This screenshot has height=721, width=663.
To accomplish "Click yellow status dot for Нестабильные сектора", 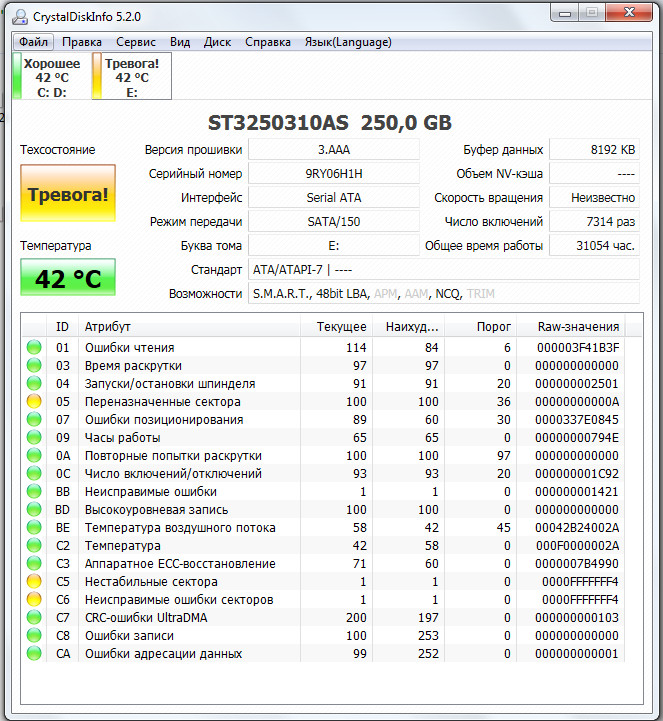I will coord(35,582).
